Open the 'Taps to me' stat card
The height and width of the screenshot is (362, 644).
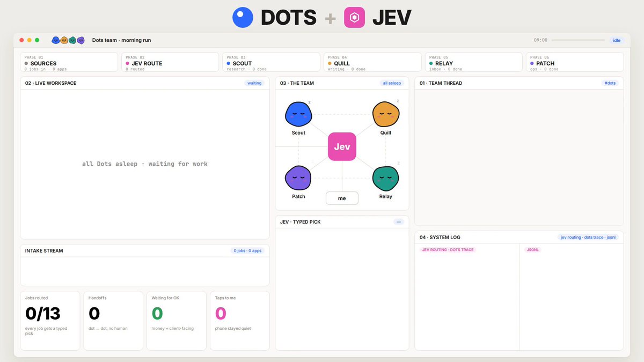[x=239, y=321]
